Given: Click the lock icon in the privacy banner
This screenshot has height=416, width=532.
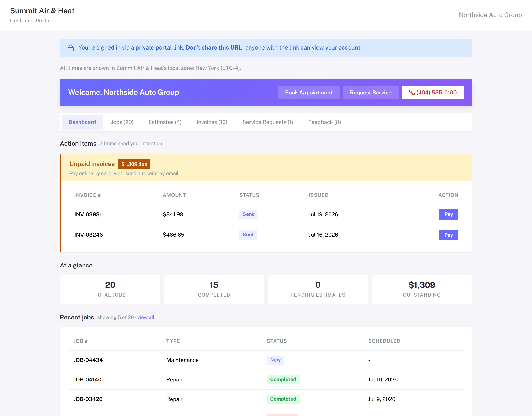Looking at the screenshot, I should coord(71,48).
